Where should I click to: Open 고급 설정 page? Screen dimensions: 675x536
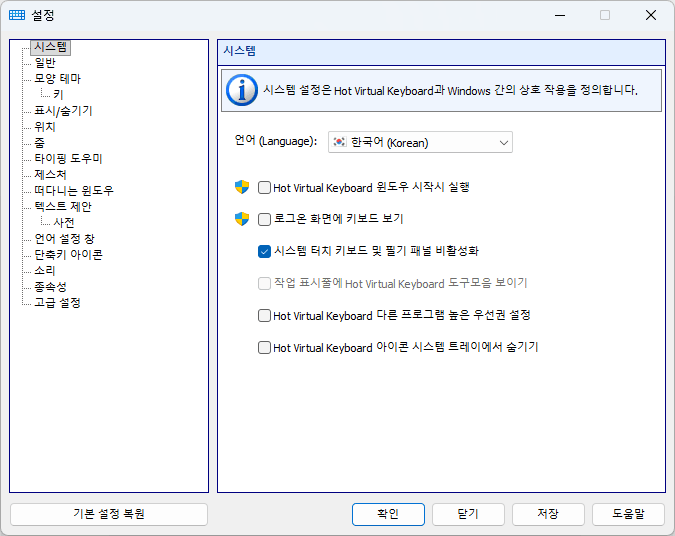57,302
